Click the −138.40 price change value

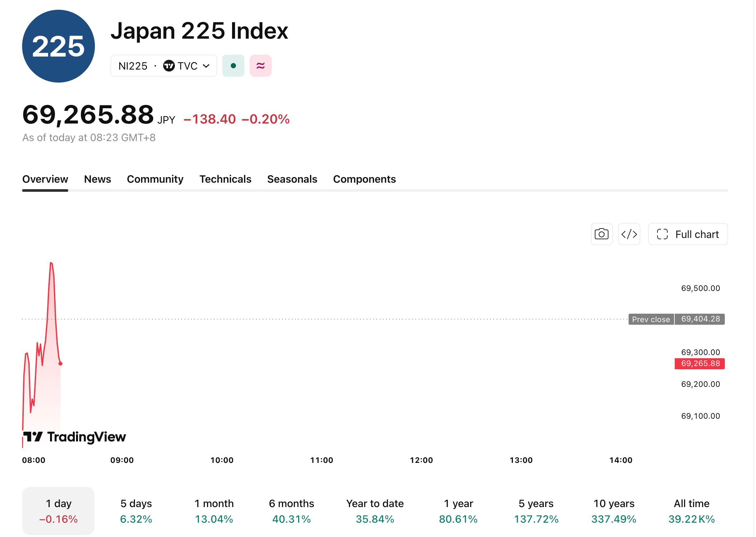coord(210,119)
